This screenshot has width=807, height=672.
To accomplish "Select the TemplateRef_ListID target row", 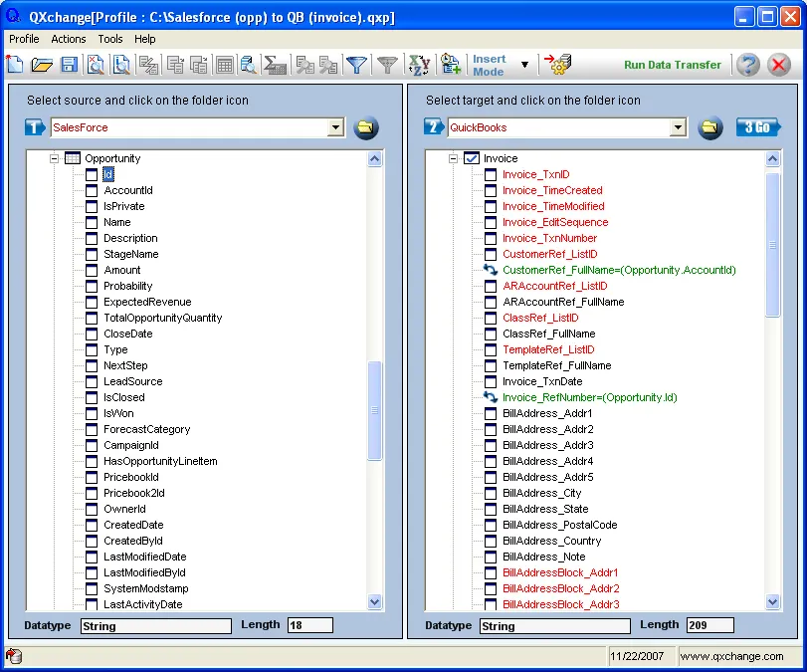I will click(x=548, y=349).
